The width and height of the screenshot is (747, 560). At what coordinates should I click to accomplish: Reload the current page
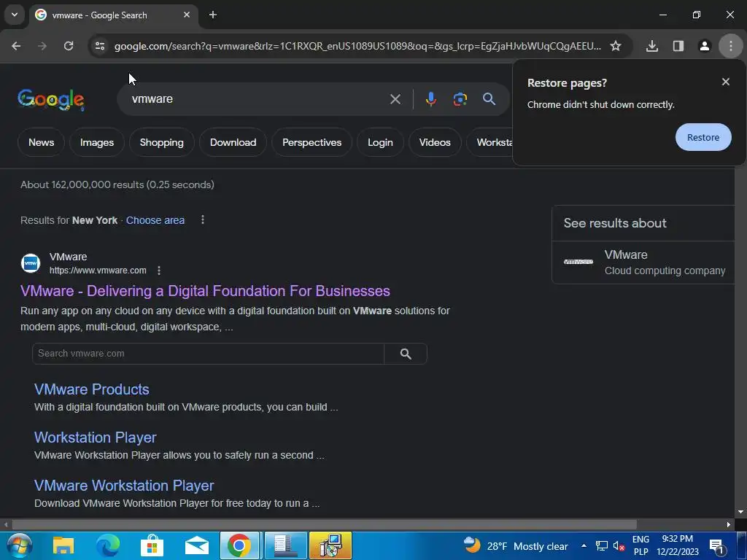point(69,46)
